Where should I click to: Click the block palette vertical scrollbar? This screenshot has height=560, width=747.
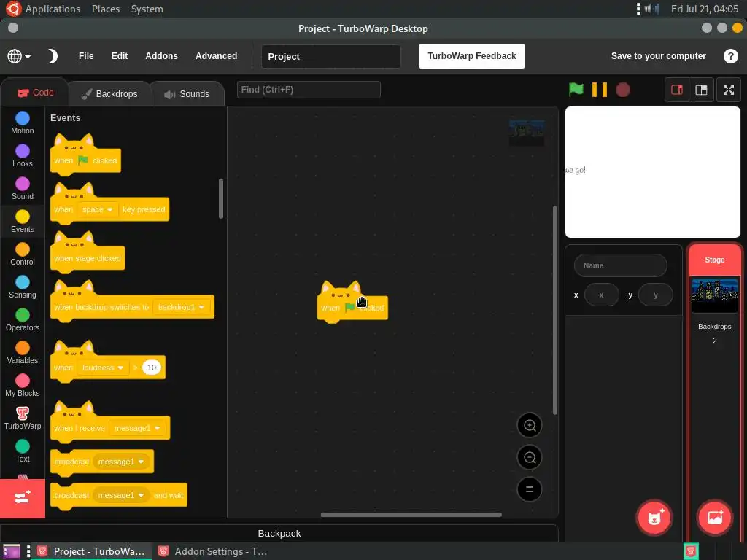coord(221,198)
